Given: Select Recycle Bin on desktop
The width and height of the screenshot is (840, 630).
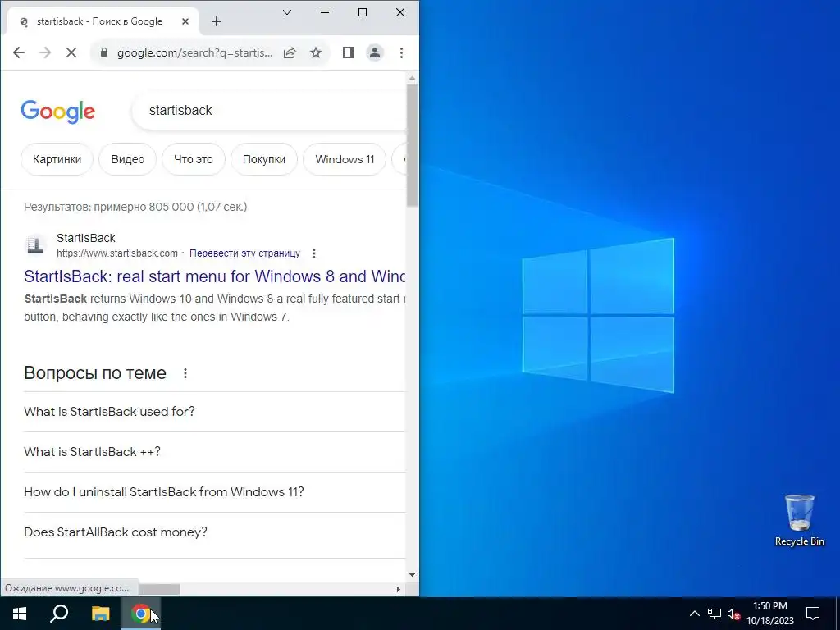Looking at the screenshot, I should (x=800, y=519).
